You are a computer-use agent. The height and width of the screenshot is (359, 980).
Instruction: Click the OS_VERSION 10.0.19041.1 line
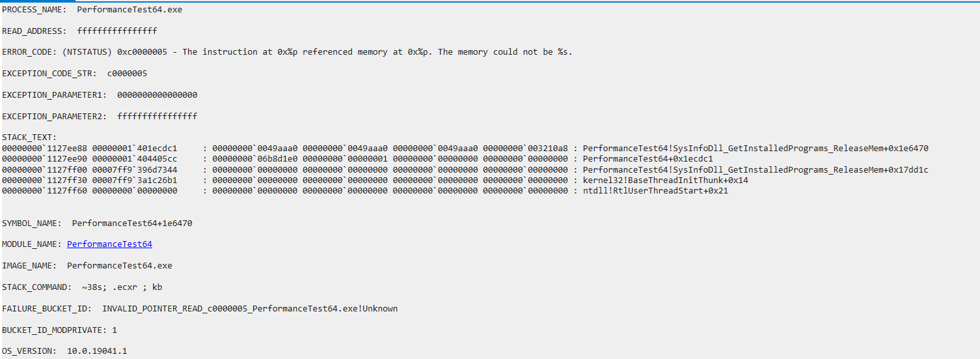(x=64, y=351)
